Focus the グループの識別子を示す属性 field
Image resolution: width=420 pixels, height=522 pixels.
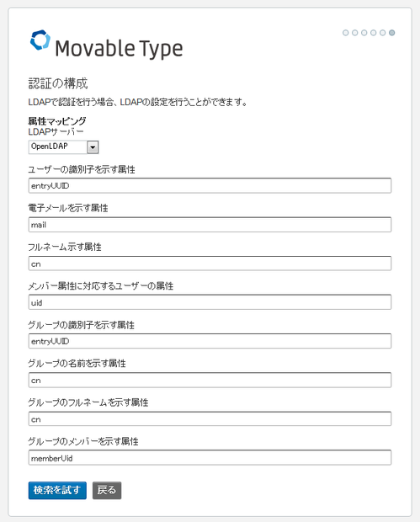pyautogui.click(x=210, y=341)
